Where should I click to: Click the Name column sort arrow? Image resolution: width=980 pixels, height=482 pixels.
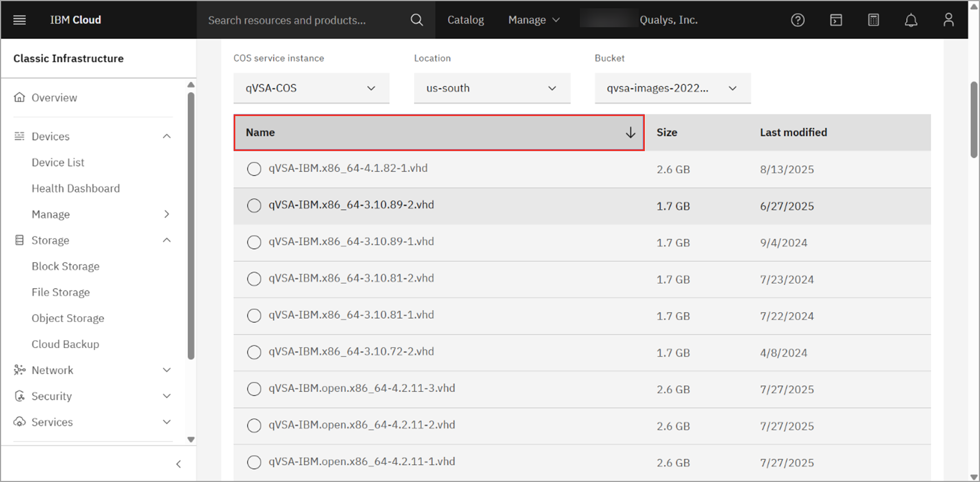[630, 133]
